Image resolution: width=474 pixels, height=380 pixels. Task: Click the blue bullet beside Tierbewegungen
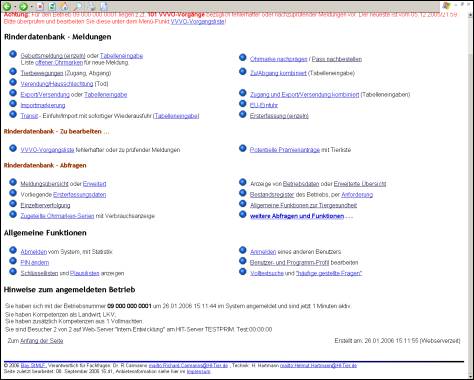(x=13, y=71)
